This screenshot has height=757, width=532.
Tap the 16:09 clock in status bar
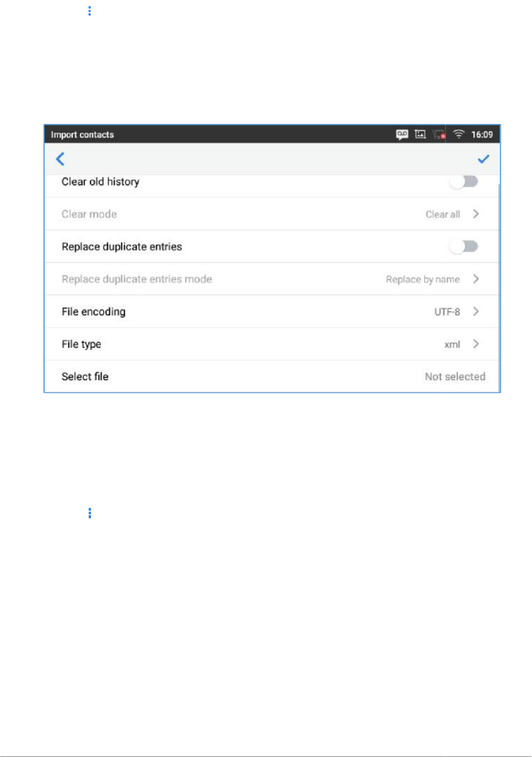click(x=482, y=134)
